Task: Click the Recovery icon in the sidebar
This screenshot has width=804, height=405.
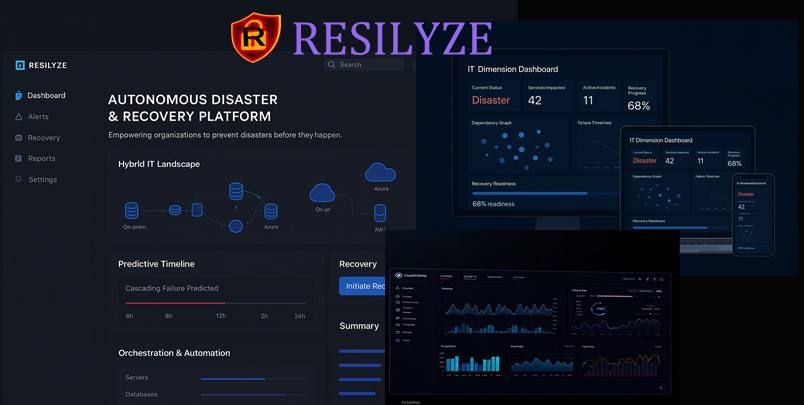Action: pos(19,138)
